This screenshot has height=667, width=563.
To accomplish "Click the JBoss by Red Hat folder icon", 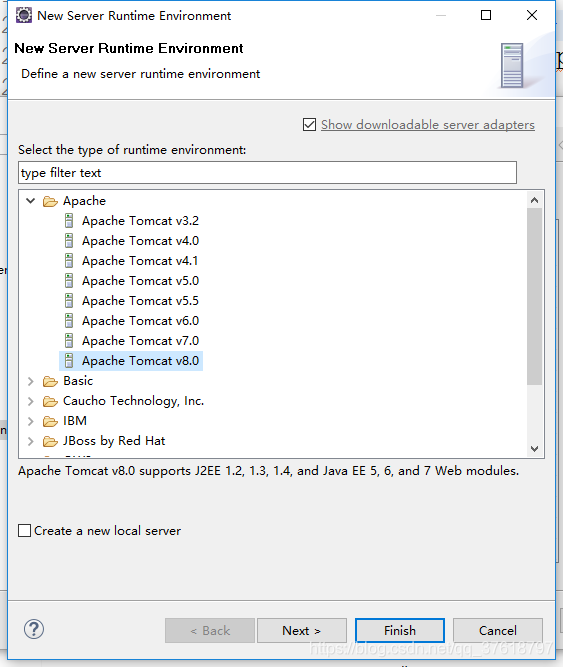I will coord(50,441).
